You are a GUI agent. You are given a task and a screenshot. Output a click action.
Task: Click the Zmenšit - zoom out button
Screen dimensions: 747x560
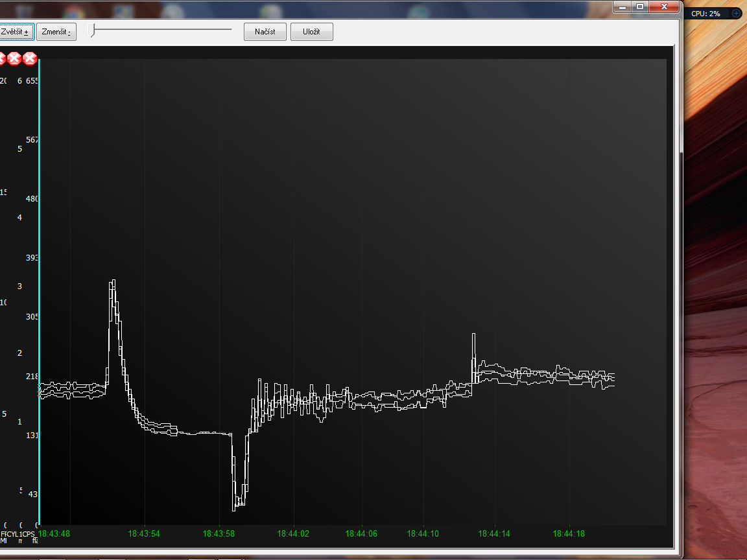(x=56, y=32)
